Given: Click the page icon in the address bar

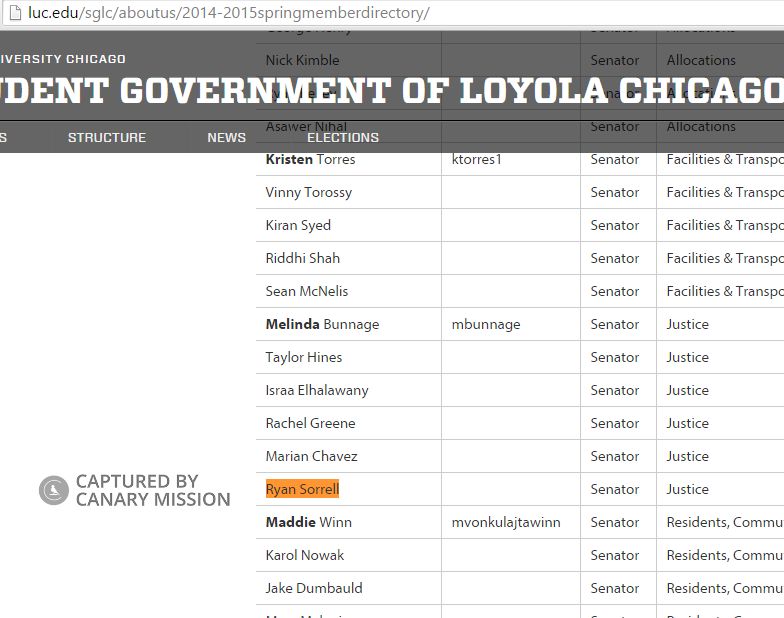Looking at the screenshot, I should pyautogui.click(x=11, y=13).
